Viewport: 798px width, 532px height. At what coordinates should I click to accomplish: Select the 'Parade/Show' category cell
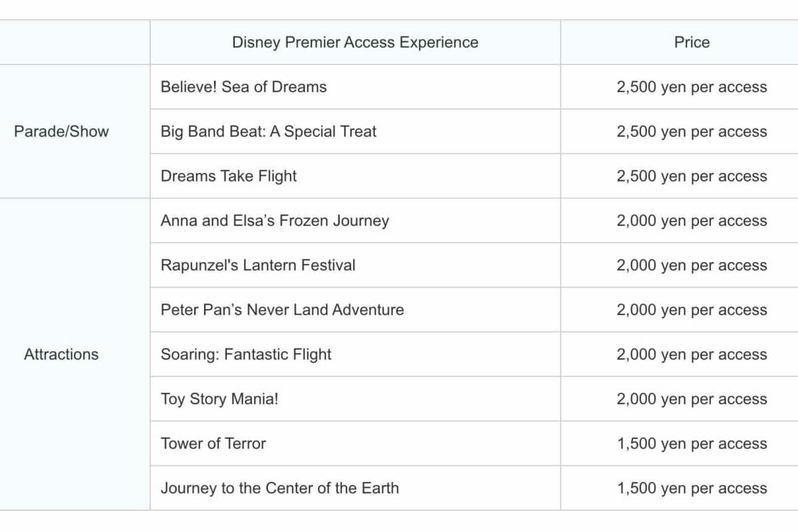pyautogui.click(x=61, y=131)
